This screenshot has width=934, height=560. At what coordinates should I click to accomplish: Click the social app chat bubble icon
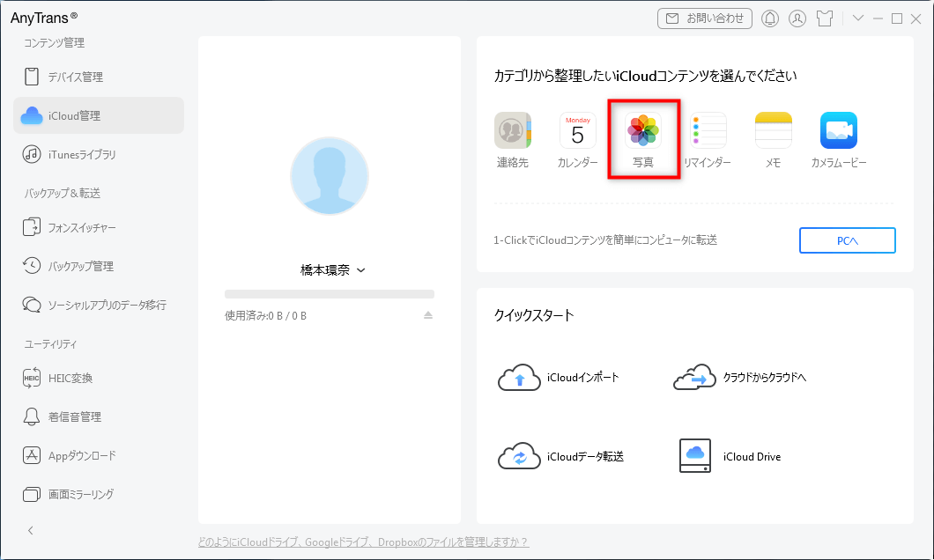[x=32, y=305]
